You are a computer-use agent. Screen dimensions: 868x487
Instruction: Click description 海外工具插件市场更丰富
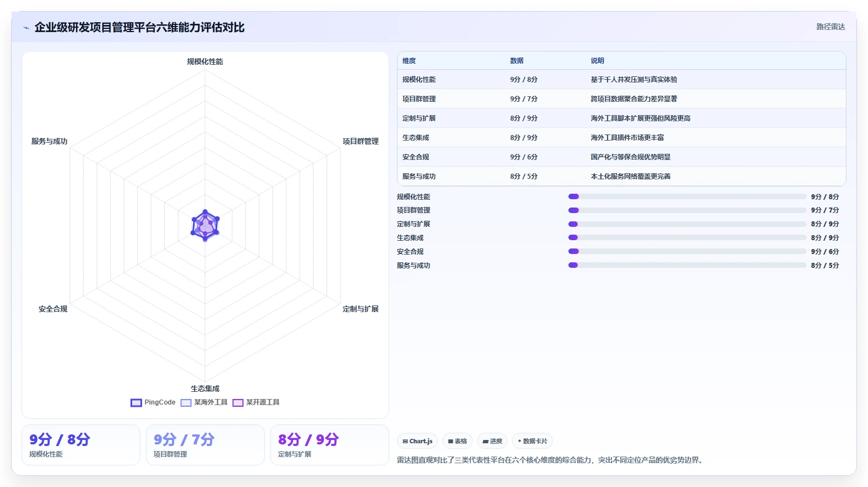(x=628, y=138)
